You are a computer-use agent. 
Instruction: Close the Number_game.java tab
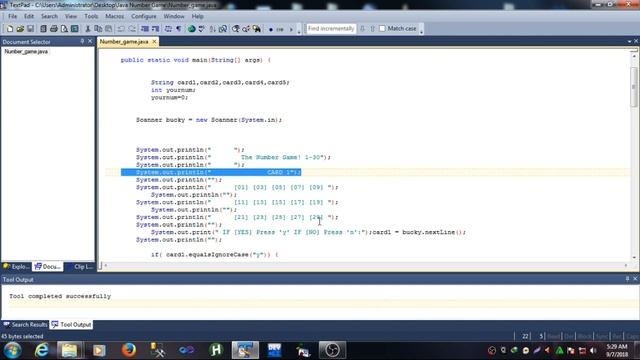coord(154,42)
